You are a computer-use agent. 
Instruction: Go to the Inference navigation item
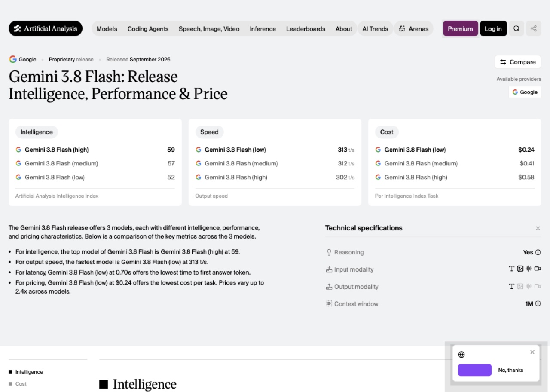coord(263,29)
